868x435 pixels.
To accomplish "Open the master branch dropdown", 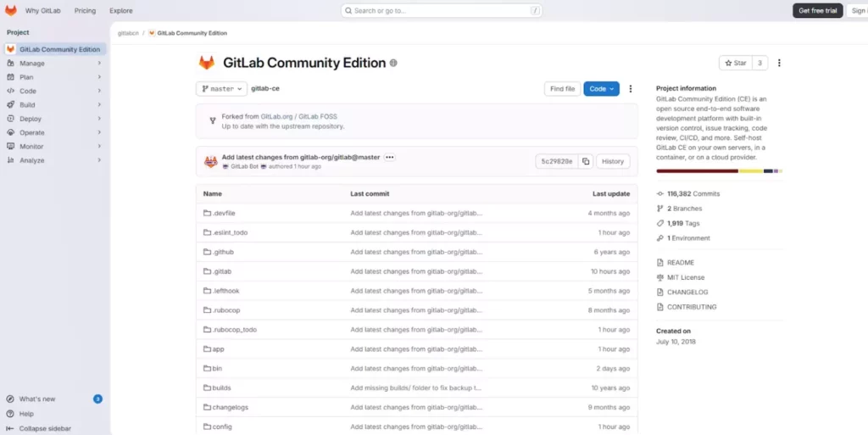I will click(221, 88).
